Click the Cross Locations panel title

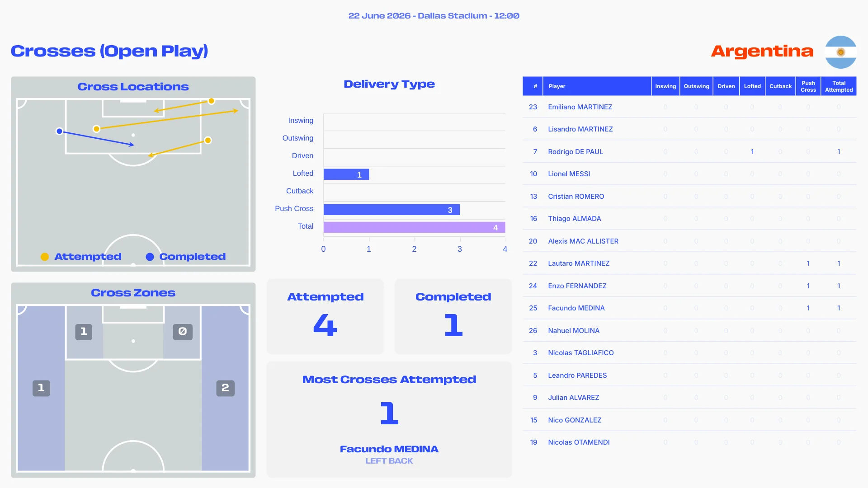pos(133,87)
